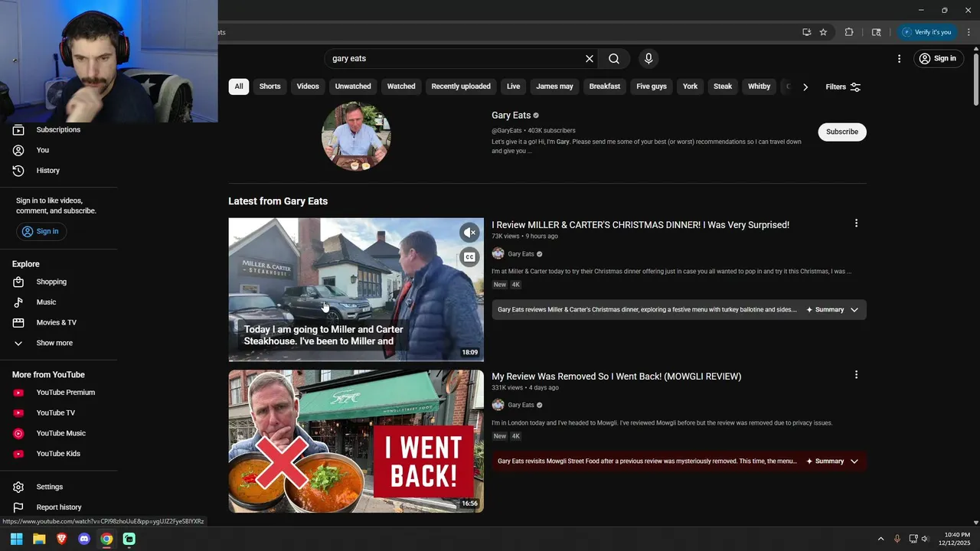980x551 pixels.
Task: Open YouTube settings three-dot menu beside Sign in
Action: tap(899, 59)
